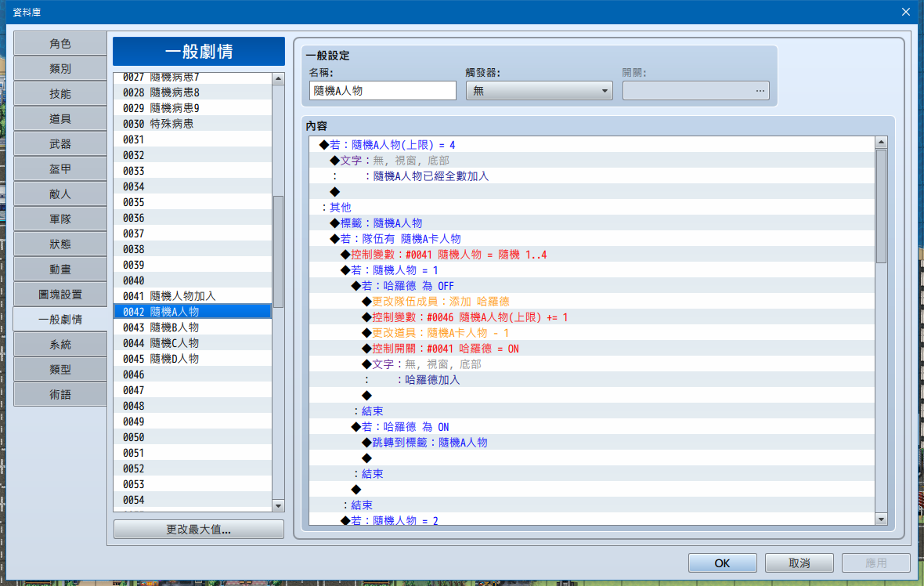Viewport: 924px width, 586px height.
Task: Select text line 哈羅德加入
Action: click(x=592, y=380)
